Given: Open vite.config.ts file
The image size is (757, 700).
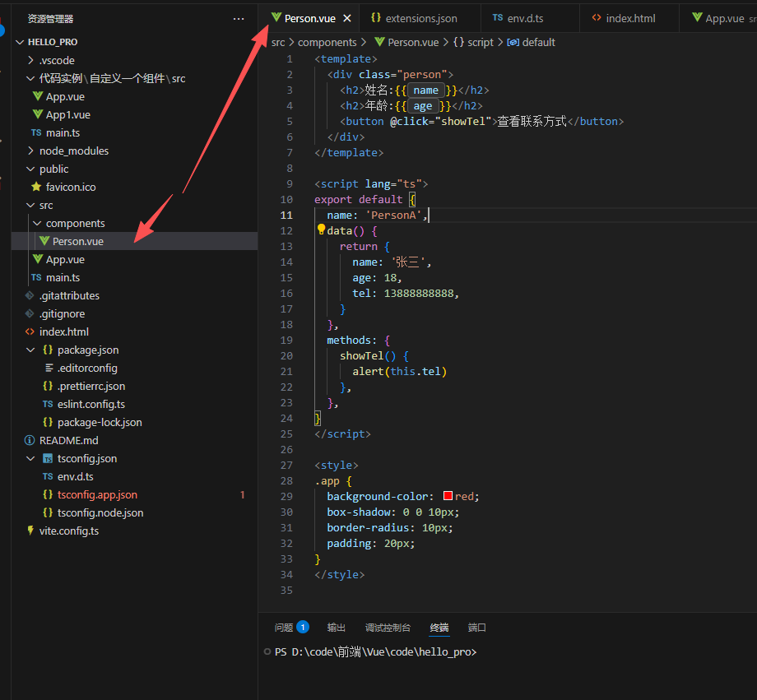Looking at the screenshot, I should tap(134, 531).
